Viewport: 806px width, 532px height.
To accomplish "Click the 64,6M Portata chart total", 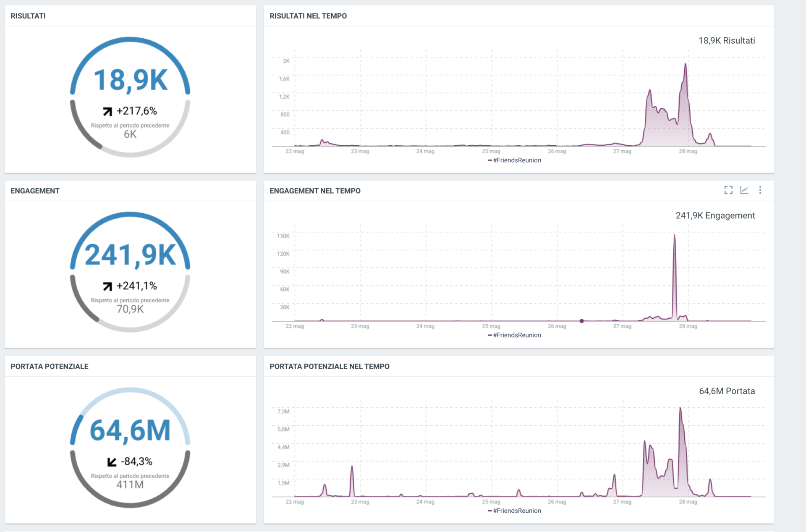I will pos(727,391).
